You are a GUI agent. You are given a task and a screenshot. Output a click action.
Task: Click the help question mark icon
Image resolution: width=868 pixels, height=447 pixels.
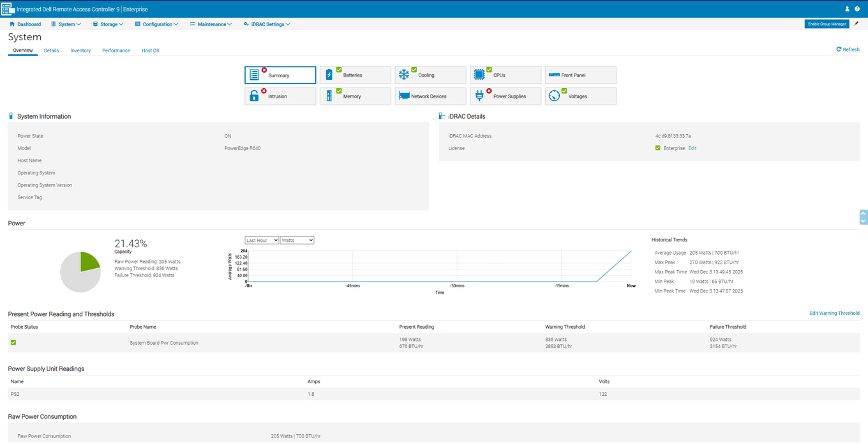857,9
